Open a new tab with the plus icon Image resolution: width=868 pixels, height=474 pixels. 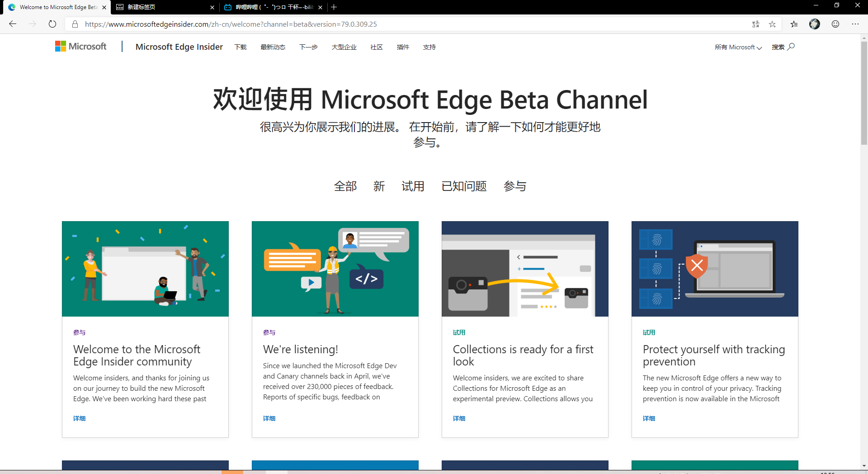pos(334,7)
